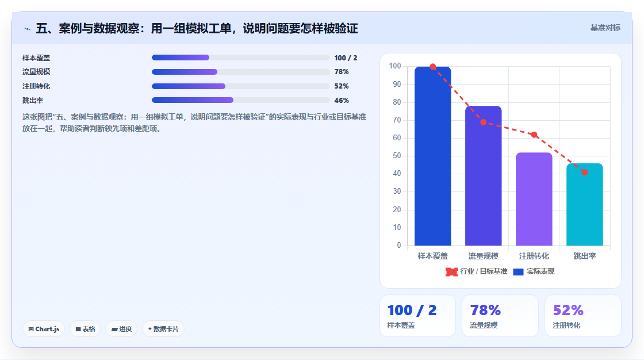Click the red benchmark point above 样本覆盖
The image size is (644, 360).
pyautogui.click(x=432, y=67)
